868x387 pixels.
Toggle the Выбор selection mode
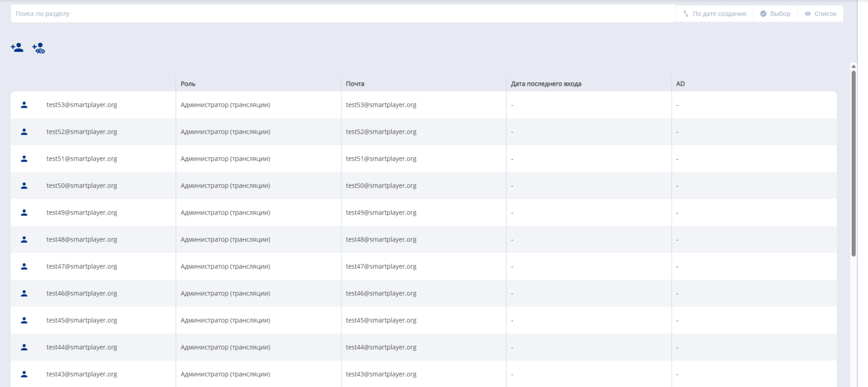point(775,14)
